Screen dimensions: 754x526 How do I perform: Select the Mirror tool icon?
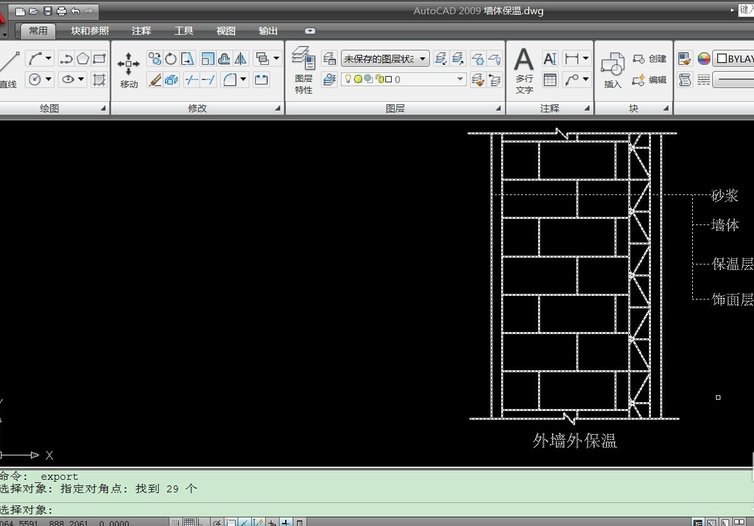click(x=240, y=59)
